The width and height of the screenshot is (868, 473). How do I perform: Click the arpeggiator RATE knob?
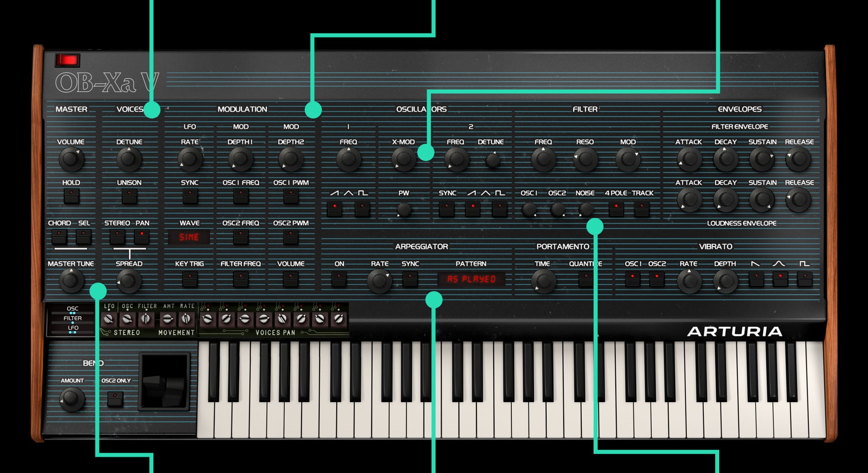[x=379, y=281]
